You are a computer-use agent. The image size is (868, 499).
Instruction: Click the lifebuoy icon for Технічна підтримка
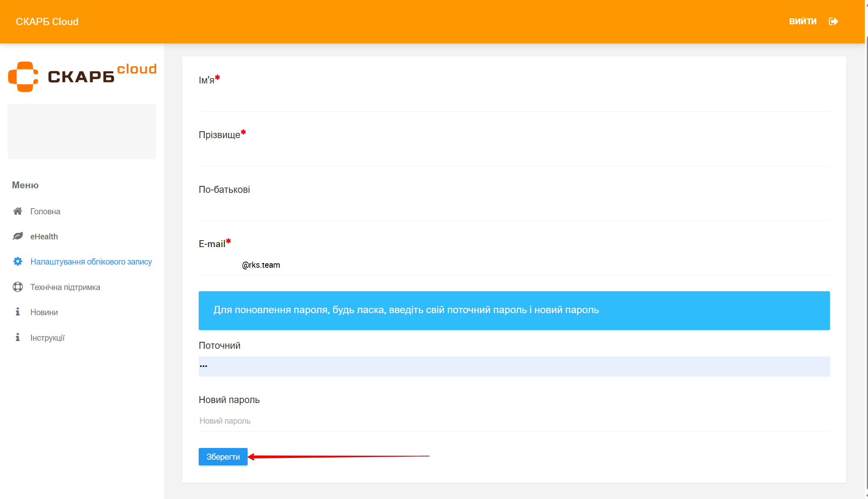pos(17,287)
